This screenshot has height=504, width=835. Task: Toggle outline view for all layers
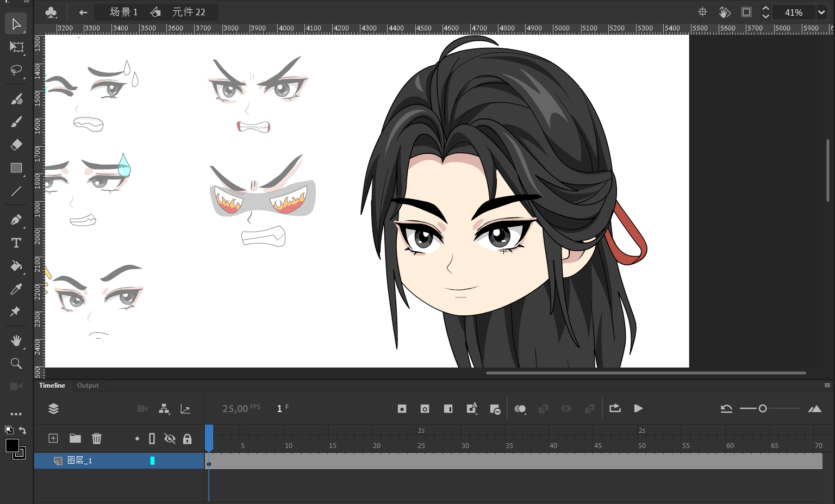pos(152,438)
